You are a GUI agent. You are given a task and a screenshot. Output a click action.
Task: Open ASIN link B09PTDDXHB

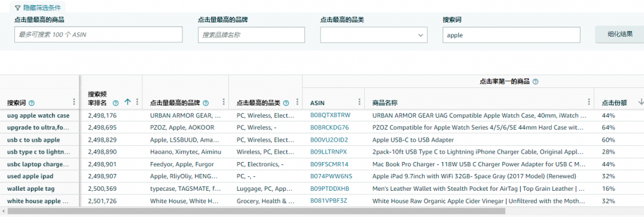(x=329, y=189)
